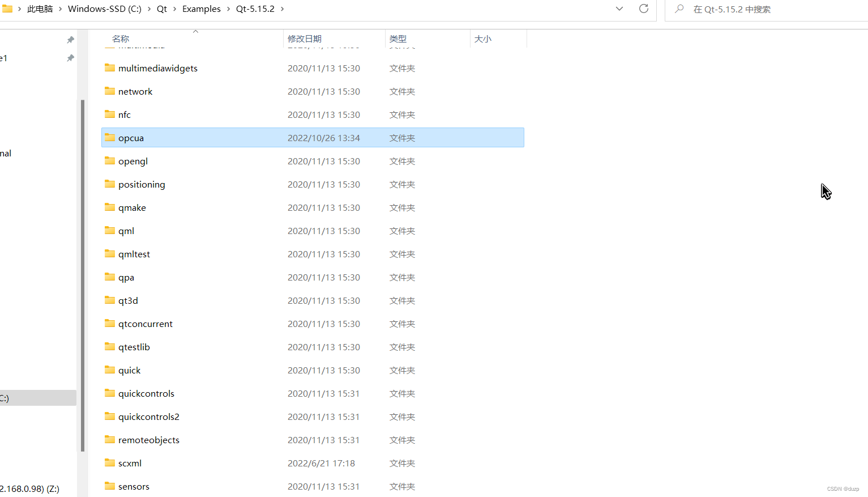Expand the chevron before 此电脑 breadcrumb
The width and height of the screenshot is (868, 497).
coord(20,9)
